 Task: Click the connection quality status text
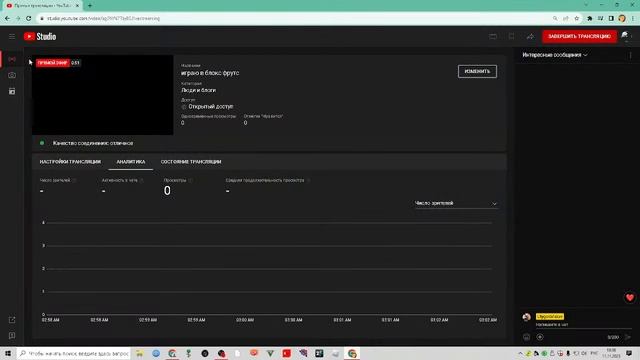tap(93, 143)
